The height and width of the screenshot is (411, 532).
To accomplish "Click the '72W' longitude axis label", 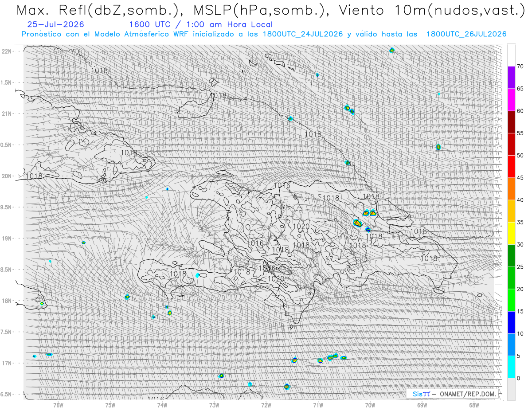I will click(266, 404).
